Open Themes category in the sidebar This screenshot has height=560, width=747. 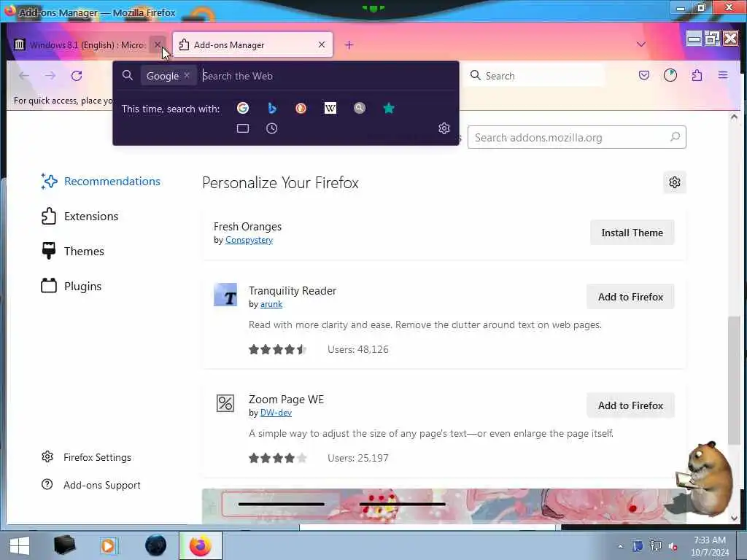[73, 251]
